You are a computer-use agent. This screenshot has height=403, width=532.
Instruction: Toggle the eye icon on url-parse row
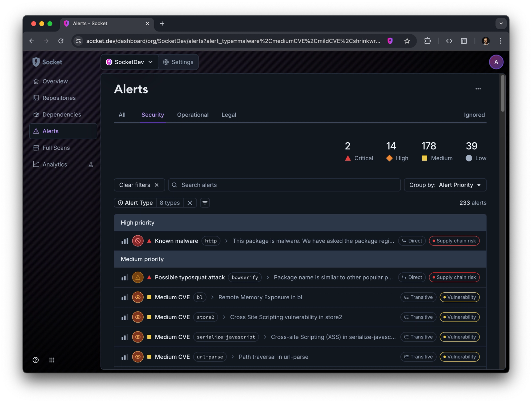click(x=138, y=357)
